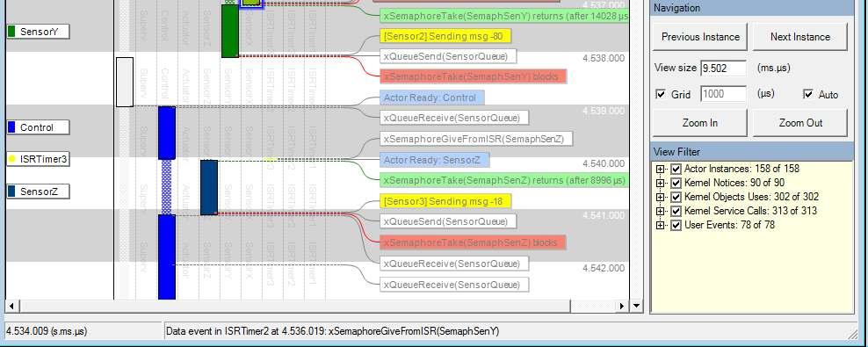Uncheck User Events filter checkbox

[676, 225]
